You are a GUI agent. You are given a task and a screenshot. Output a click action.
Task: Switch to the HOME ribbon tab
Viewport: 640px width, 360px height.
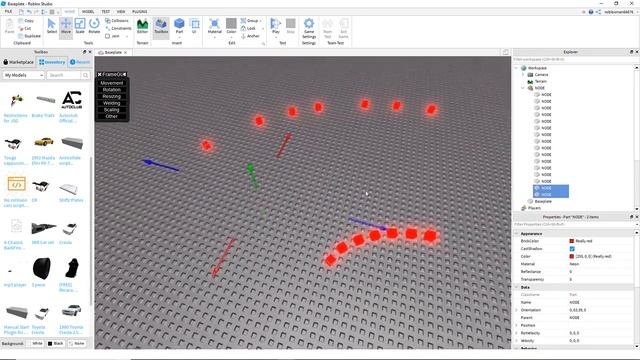pyautogui.click(x=70, y=11)
